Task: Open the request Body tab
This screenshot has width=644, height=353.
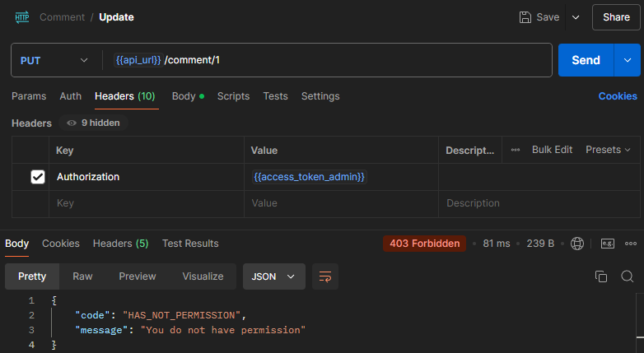Action: pos(188,96)
